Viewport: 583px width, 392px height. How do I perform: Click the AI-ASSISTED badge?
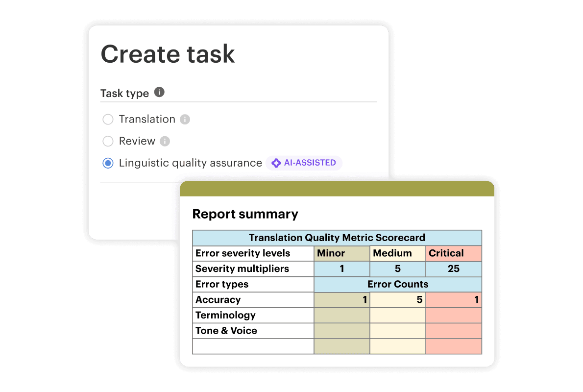(304, 163)
